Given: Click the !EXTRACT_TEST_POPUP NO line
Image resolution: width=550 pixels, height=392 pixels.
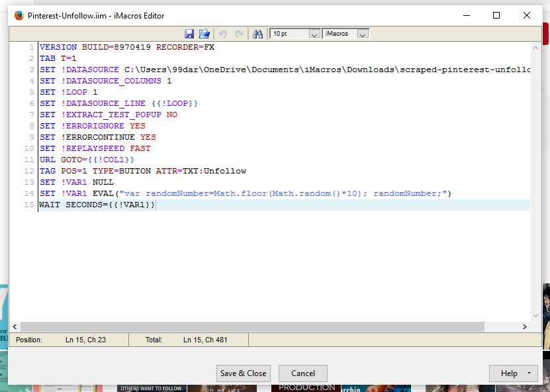Looking at the screenshot, I should click(x=109, y=115).
